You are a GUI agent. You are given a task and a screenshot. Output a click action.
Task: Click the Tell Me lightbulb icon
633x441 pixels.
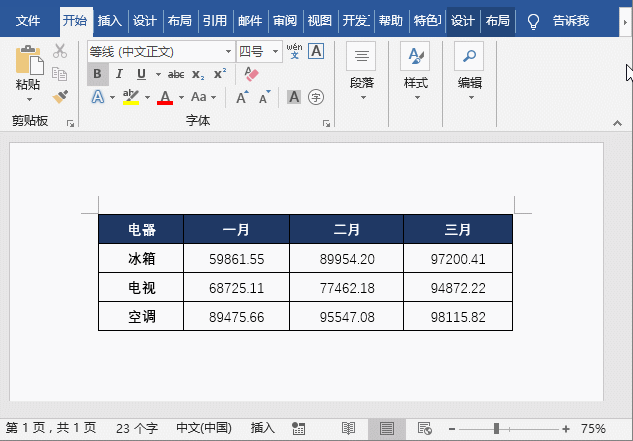click(x=534, y=21)
